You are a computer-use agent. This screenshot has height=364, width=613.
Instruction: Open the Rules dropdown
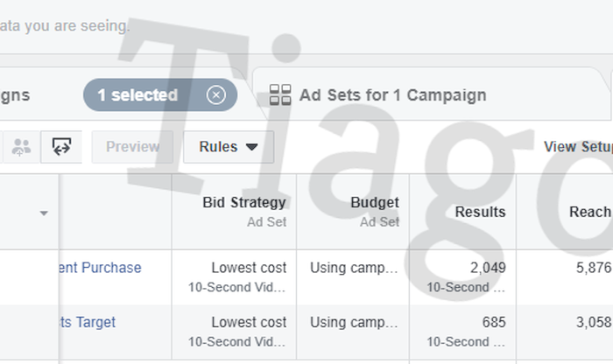coord(228,147)
